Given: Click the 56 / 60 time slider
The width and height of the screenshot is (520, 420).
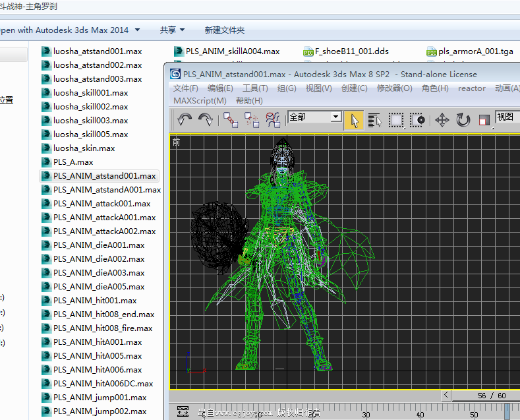Looking at the screenshot, I should [491, 396].
